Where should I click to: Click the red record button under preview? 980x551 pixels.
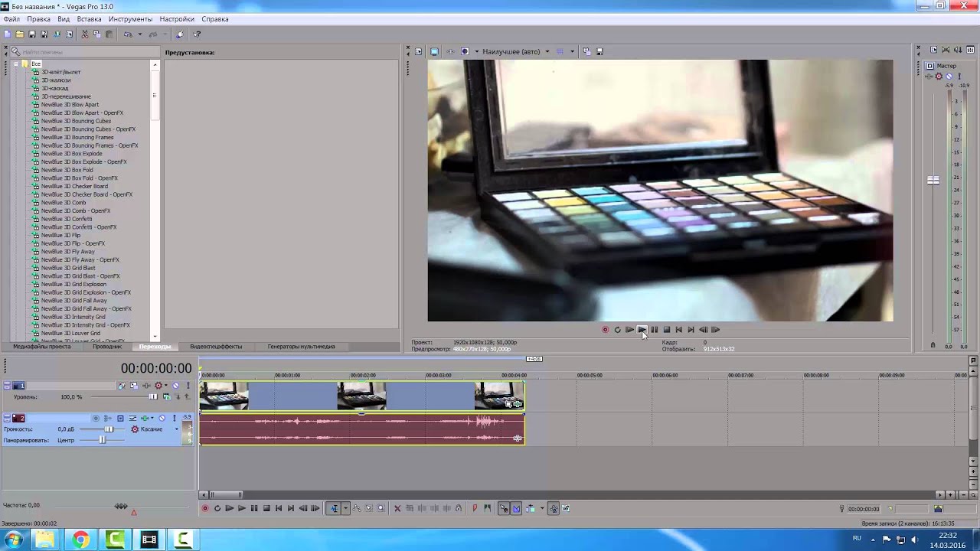(x=605, y=330)
